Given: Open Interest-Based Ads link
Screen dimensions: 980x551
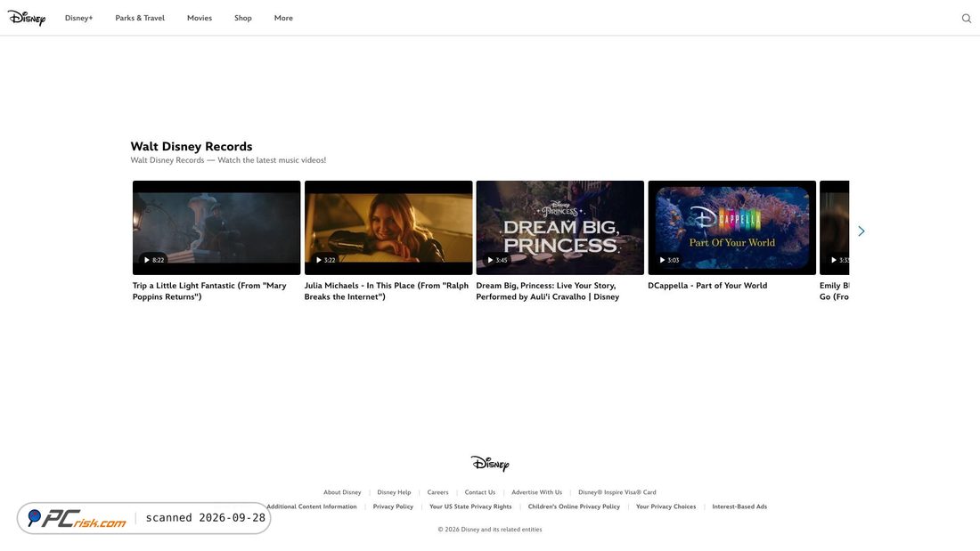Looking at the screenshot, I should pos(739,506).
